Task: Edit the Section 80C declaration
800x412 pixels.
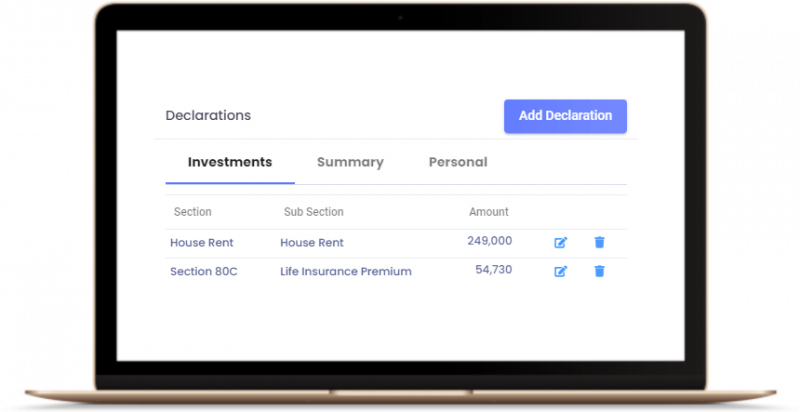Action: [x=561, y=271]
